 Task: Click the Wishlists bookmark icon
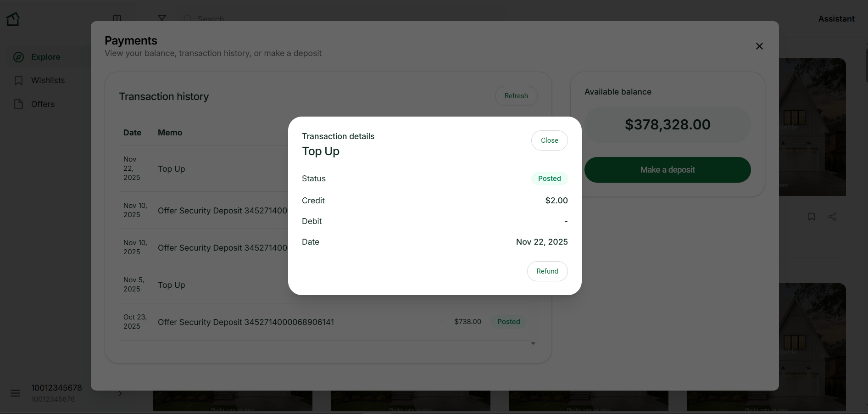coord(18,81)
